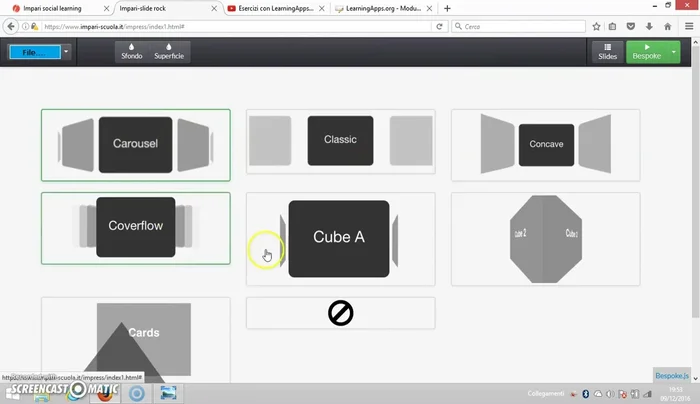Viewport: 700px width, 404px height.
Task: Start the Bespoke presentation
Action: click(646, 52)
